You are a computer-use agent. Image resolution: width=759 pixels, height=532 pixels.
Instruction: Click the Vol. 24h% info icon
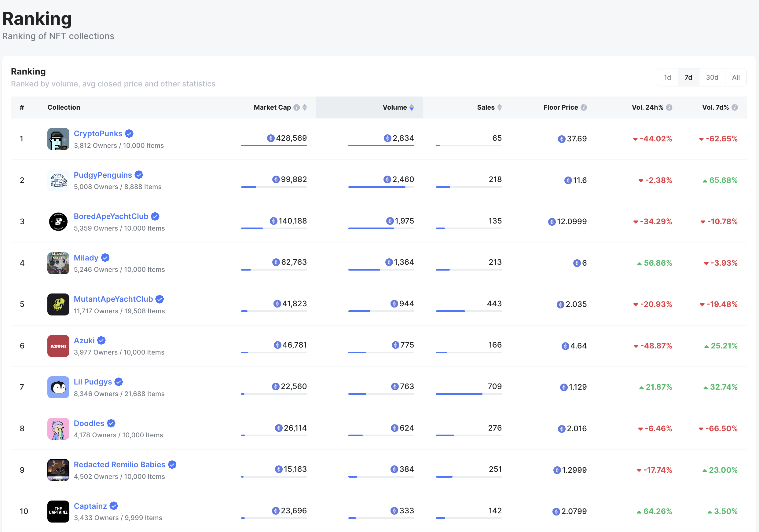(x=669, y=107)
